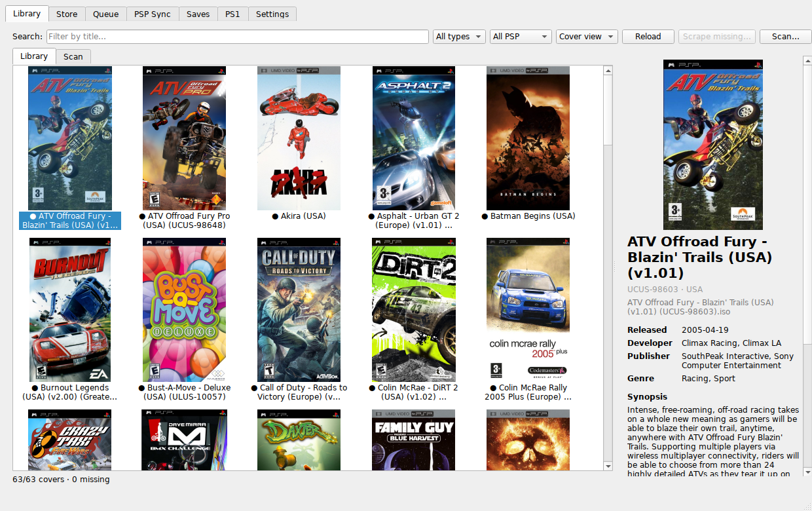The height and width of the screenshot is (511, 812).
Task: Click the 63/63 covers status text
Action: 62,480
